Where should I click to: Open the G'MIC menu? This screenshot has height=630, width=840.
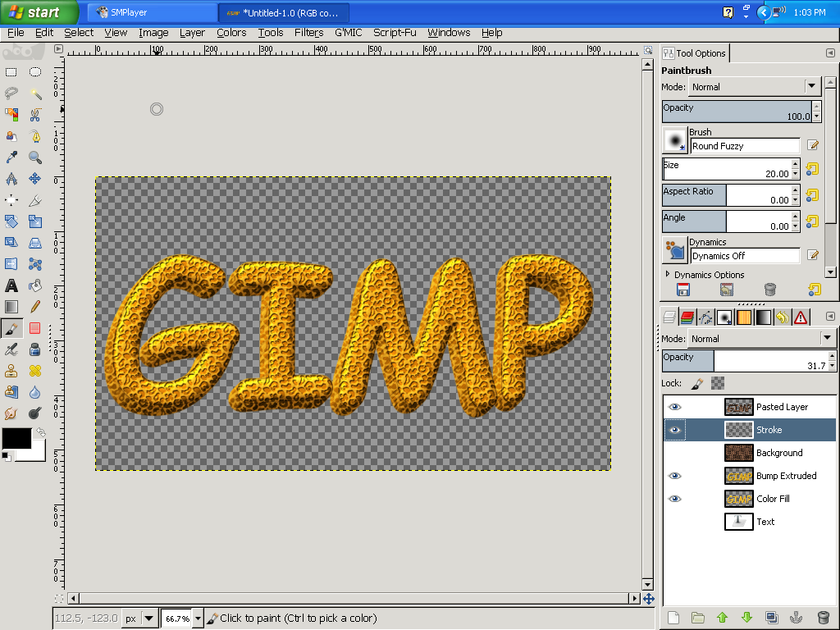(348, 33)
